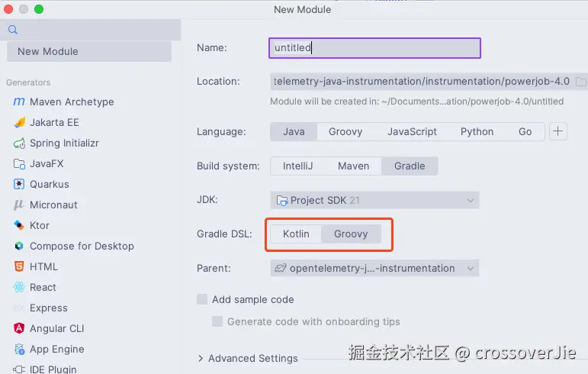Choose the Quarkus generator label

point(50,184)
